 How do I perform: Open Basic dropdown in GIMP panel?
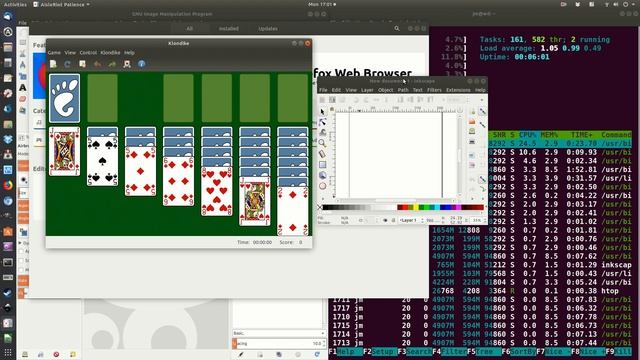[x=279, y=333]
